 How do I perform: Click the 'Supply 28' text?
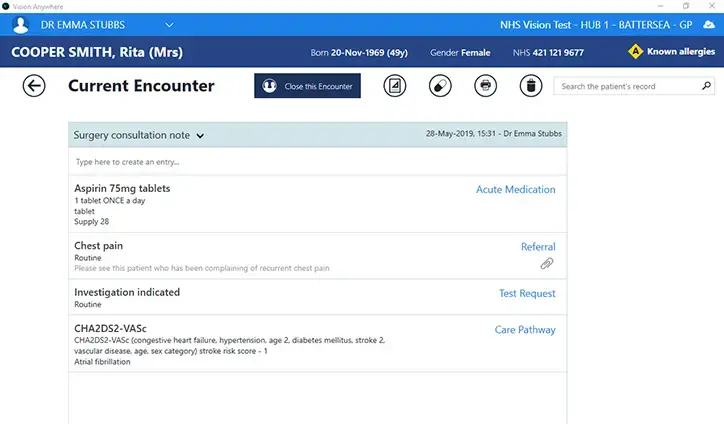coord(91,222)
